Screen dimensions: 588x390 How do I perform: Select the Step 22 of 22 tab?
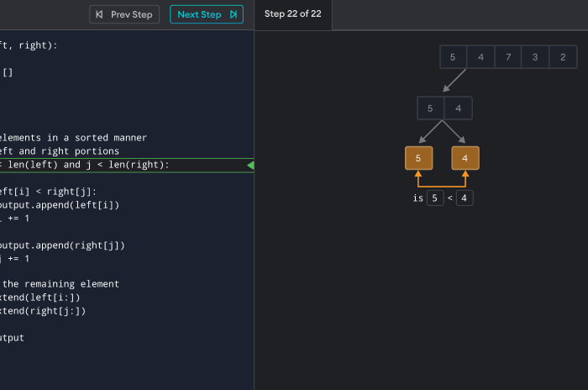(293, 14)
